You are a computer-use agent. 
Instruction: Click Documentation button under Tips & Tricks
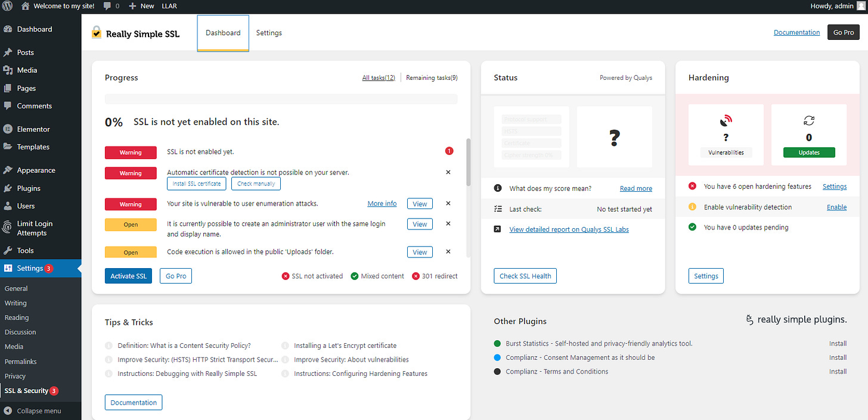tap(134, 403)
